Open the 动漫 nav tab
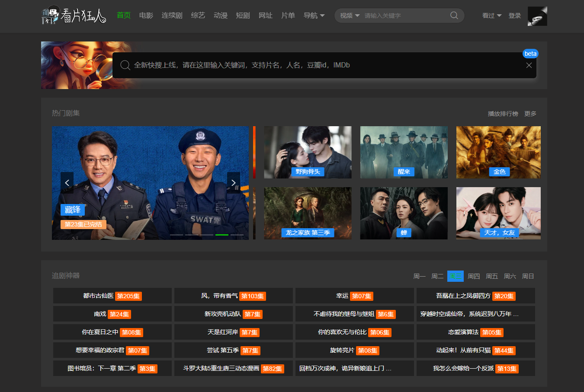 click(x=221, y=16)
